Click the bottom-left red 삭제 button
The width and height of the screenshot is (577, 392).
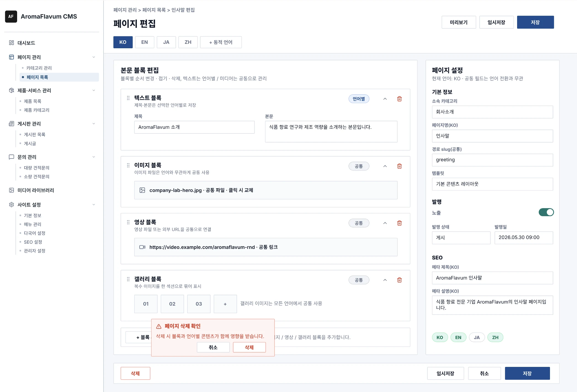[135, 373]
